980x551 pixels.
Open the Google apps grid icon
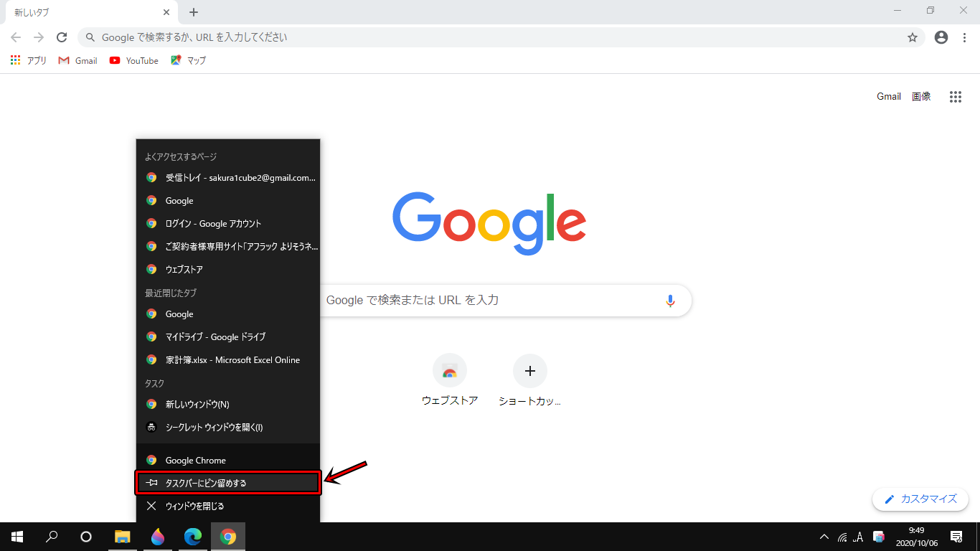point(955,97)
